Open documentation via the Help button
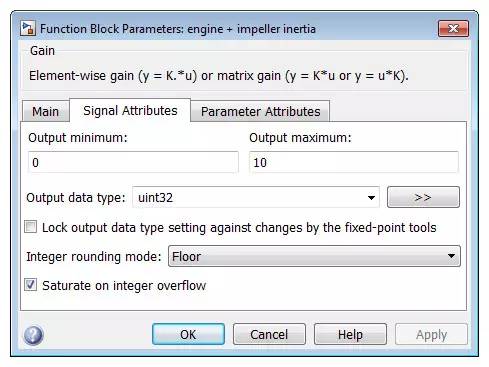 [350, 334]
